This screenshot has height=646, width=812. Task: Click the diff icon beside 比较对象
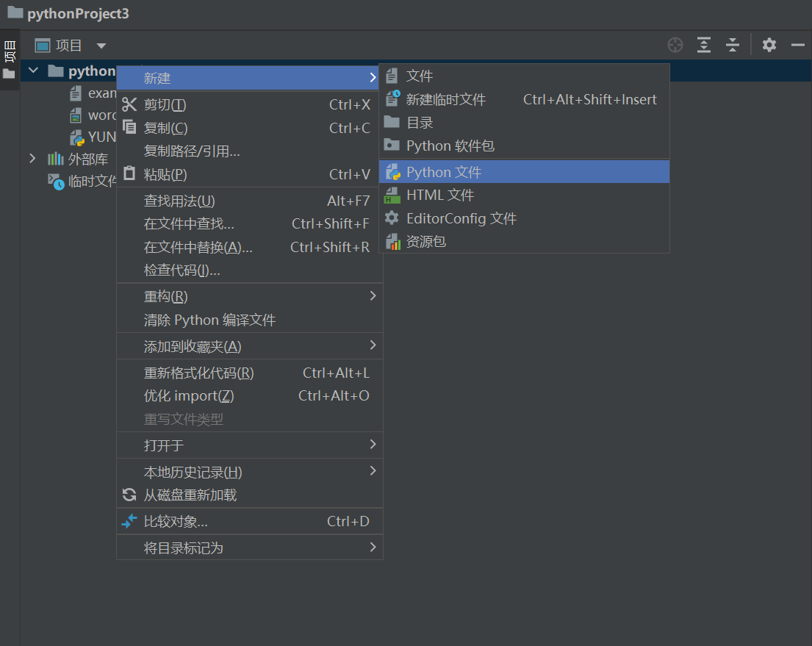(129, 522)
